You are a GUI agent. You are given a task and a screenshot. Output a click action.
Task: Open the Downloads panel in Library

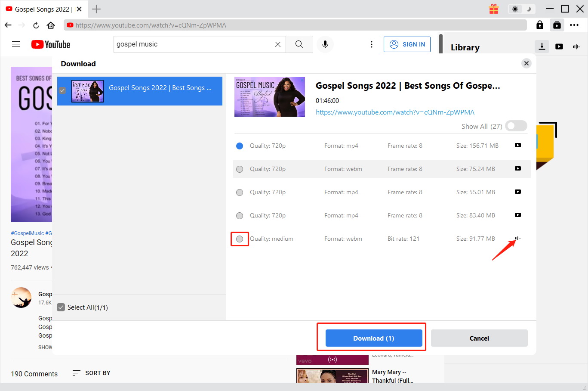(542, 47)
